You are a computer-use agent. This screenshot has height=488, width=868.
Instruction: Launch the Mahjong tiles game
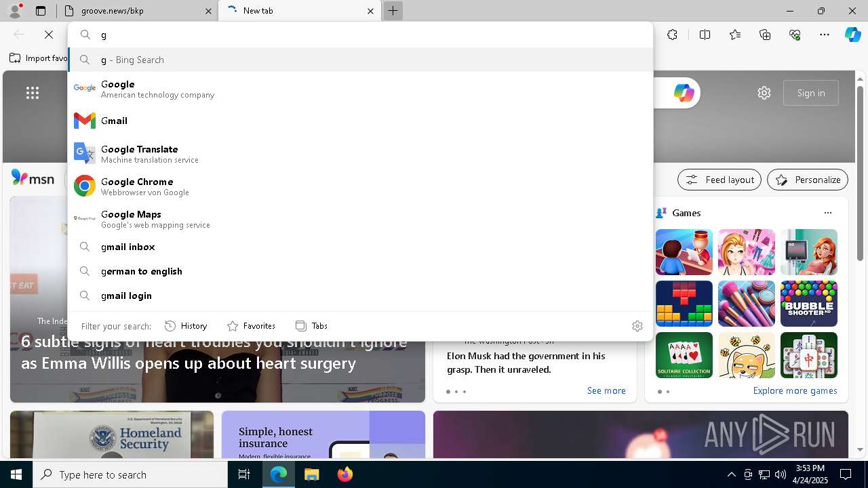(809, 355)
